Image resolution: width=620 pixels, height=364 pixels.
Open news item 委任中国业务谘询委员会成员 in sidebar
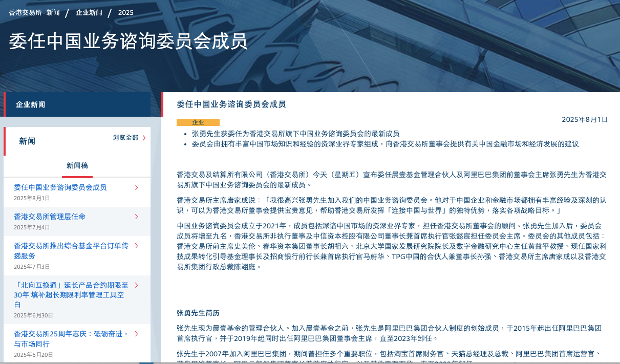point(60,187)
